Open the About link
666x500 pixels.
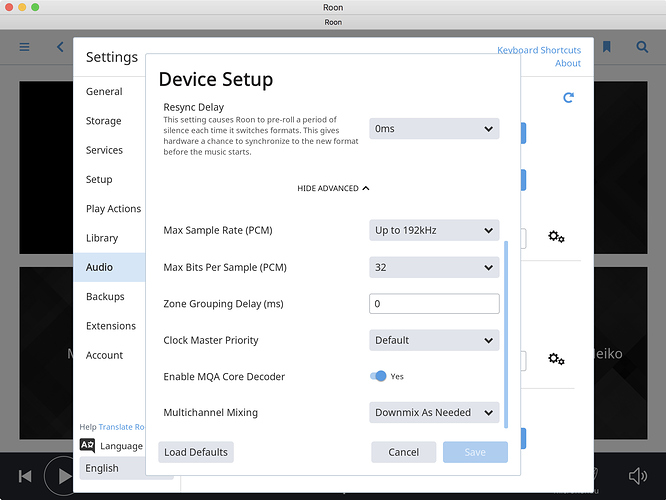click(568, 63)
